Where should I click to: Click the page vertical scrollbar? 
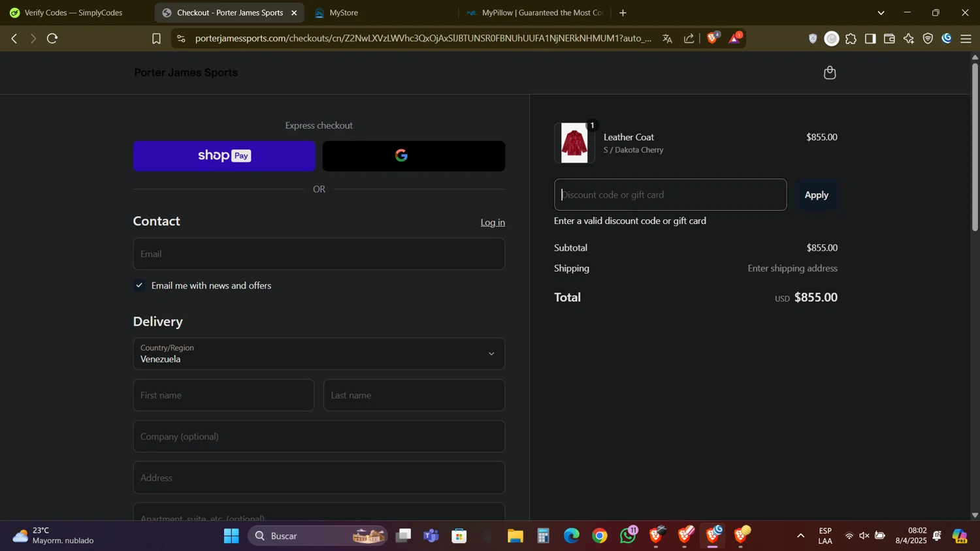975,147
